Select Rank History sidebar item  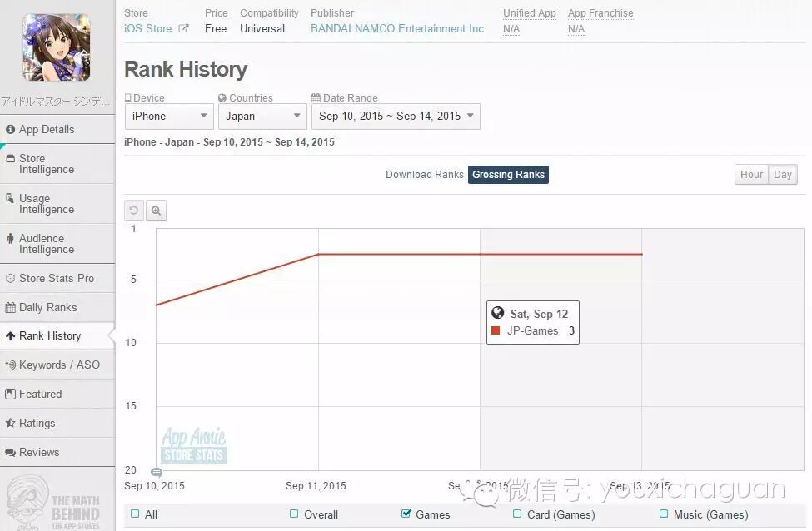tap(57, 336)
